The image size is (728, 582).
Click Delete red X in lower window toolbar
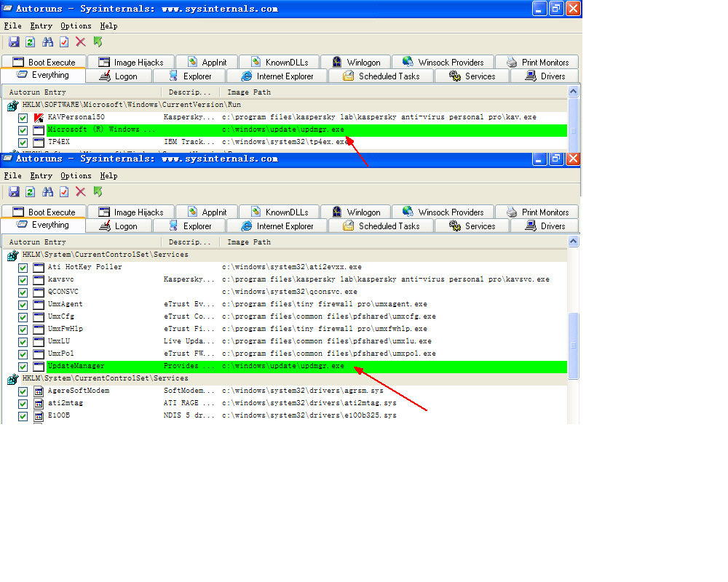tap(81, 191)
